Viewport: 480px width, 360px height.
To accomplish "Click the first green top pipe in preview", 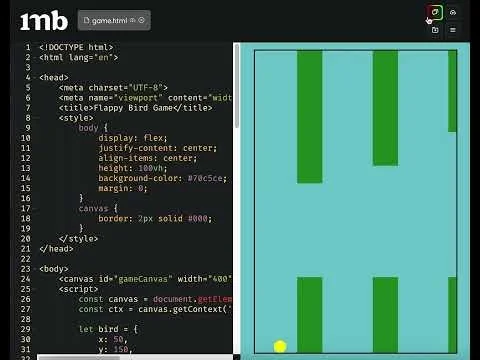I will tap(310, 117).
